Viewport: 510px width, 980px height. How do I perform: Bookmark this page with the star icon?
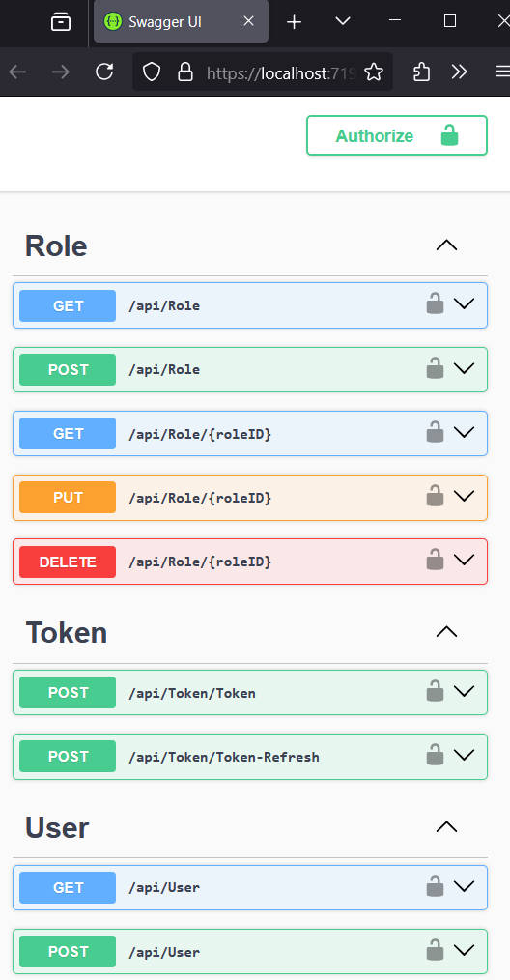(374, 72)
